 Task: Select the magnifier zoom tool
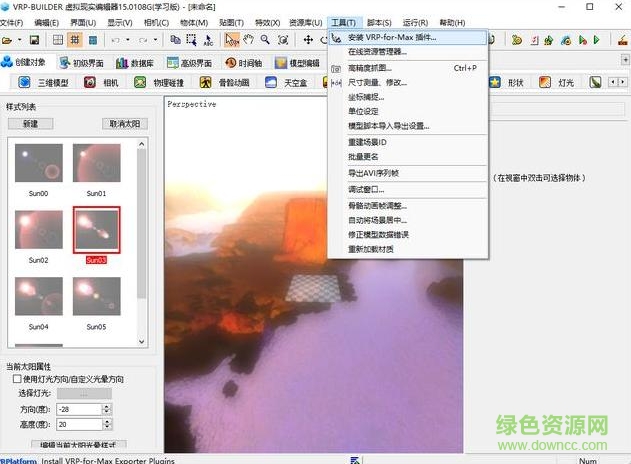(265, 39)
